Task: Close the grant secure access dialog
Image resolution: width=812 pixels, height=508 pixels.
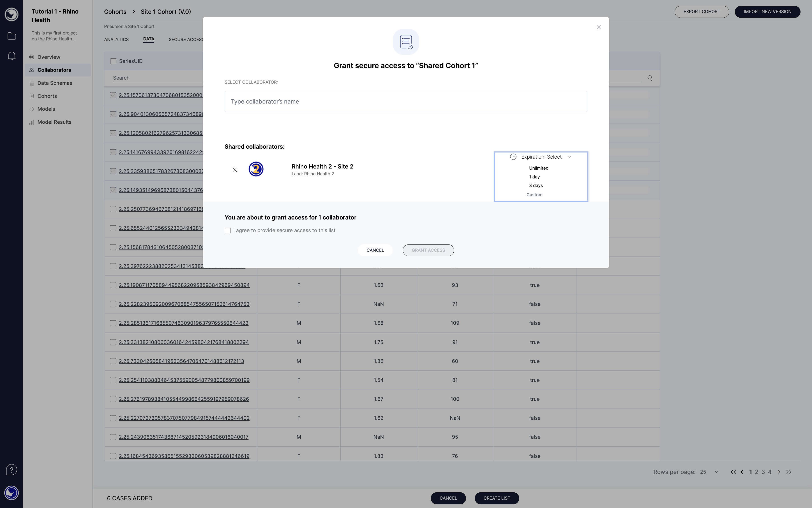Action: point(599,27)
